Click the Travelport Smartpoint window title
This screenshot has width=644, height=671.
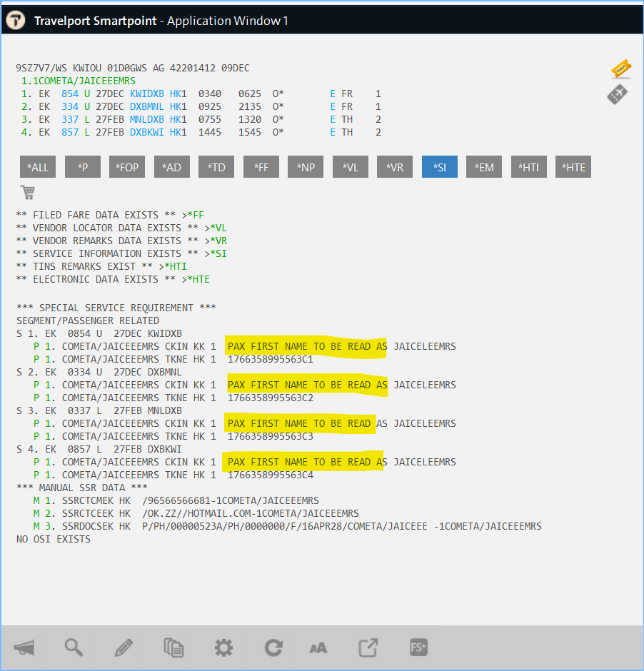(x=161, y=21)
